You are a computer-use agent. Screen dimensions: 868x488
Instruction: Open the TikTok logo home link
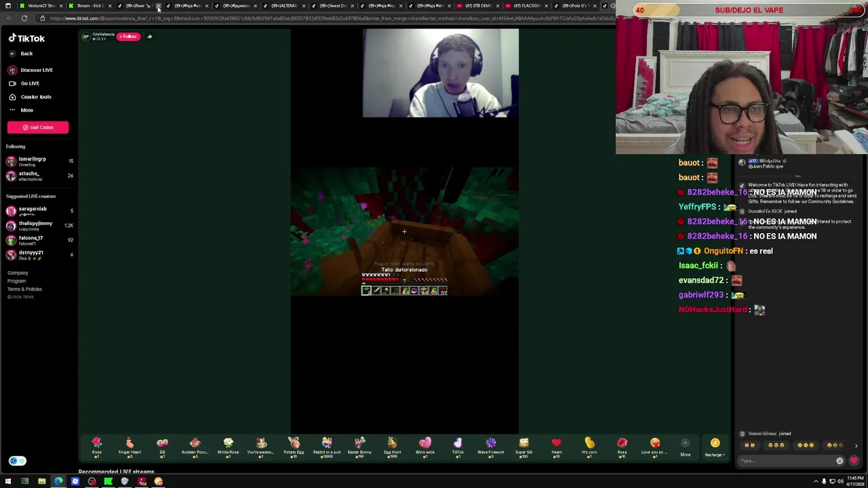[x=26, y=39]
